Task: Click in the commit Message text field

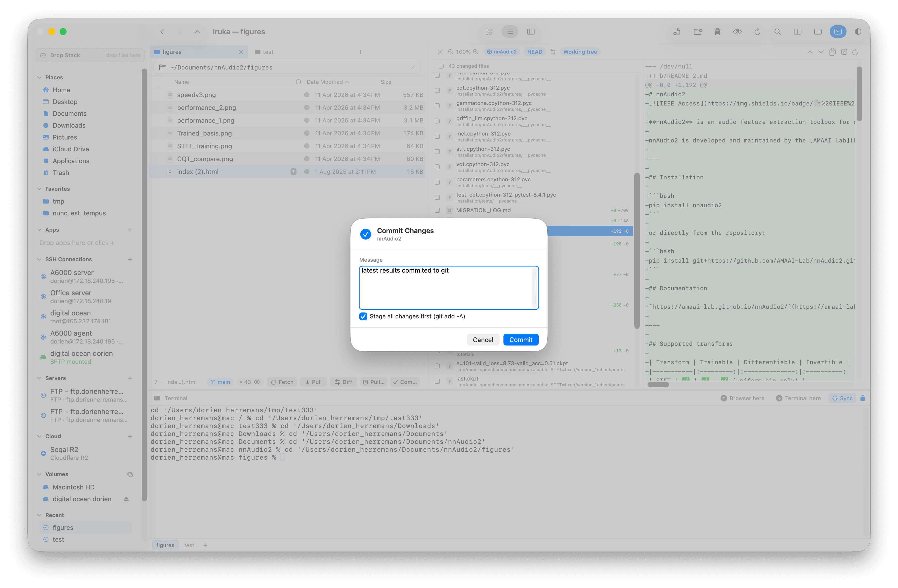Action: 449,288
